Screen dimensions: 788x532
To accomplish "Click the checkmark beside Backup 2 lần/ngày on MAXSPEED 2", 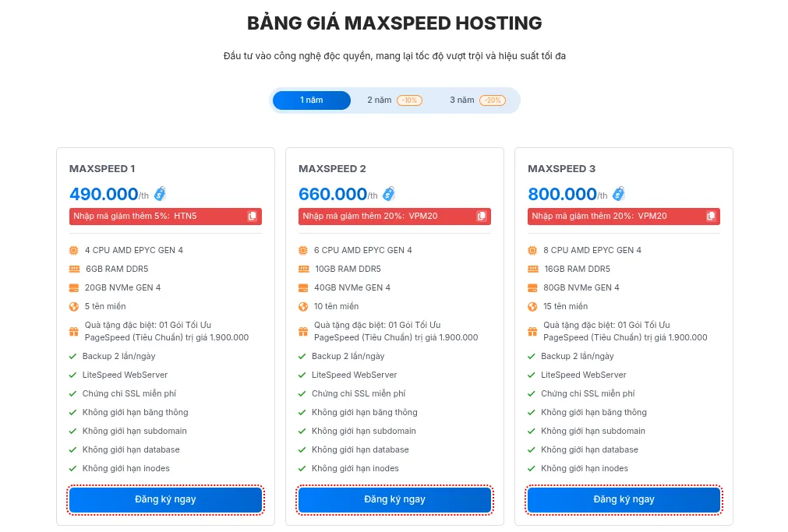I will click(301, 356).
